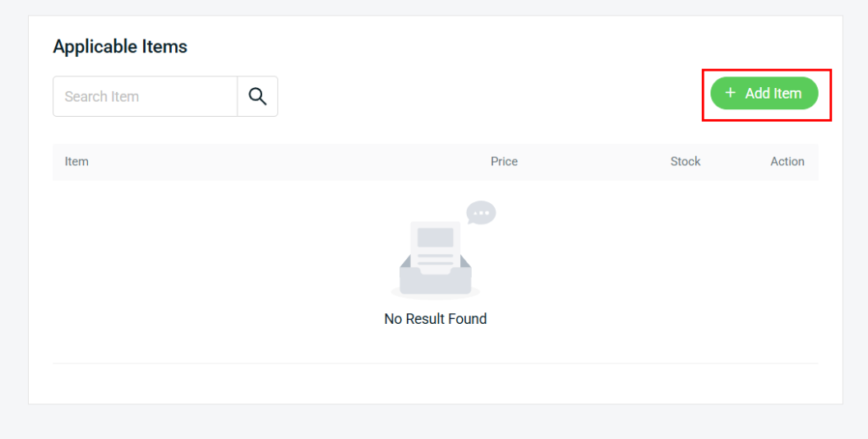Click the plus icon in Add Item
Screen dimensions: 868x439
pyautogui.click(x=730, y=94)
